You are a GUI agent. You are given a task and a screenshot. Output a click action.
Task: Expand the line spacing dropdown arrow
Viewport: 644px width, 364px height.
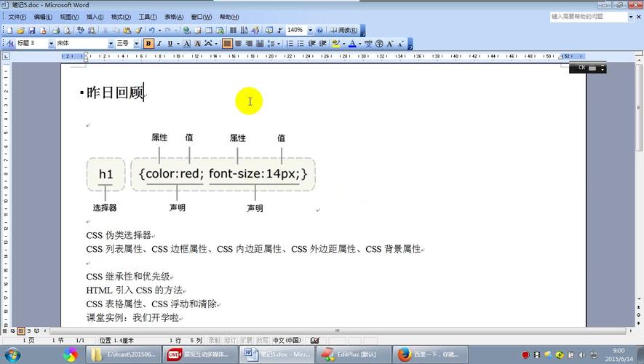pos(279,43)
